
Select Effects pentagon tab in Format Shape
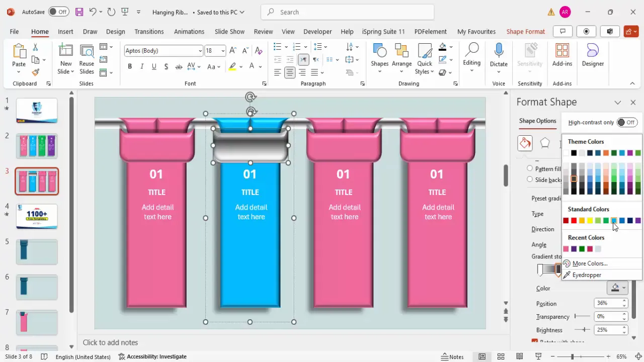545,143
